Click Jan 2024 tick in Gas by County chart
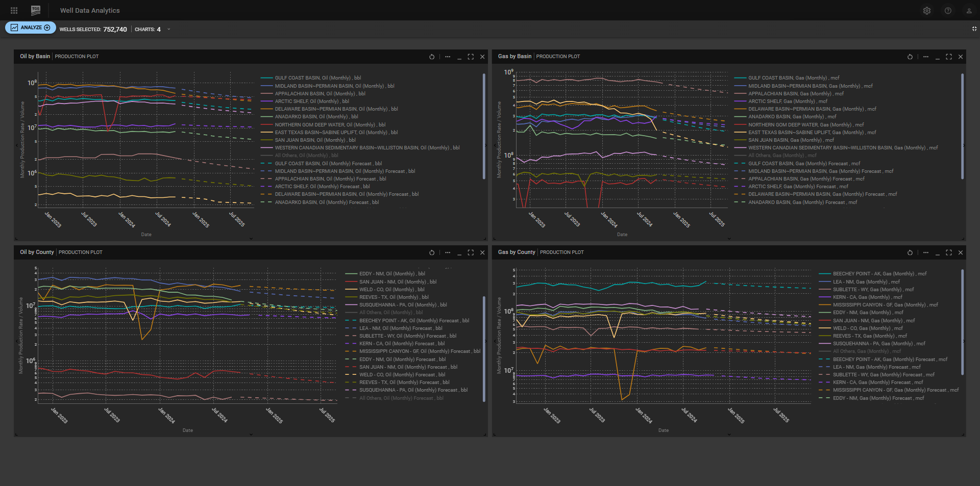 tap(644, 416)
